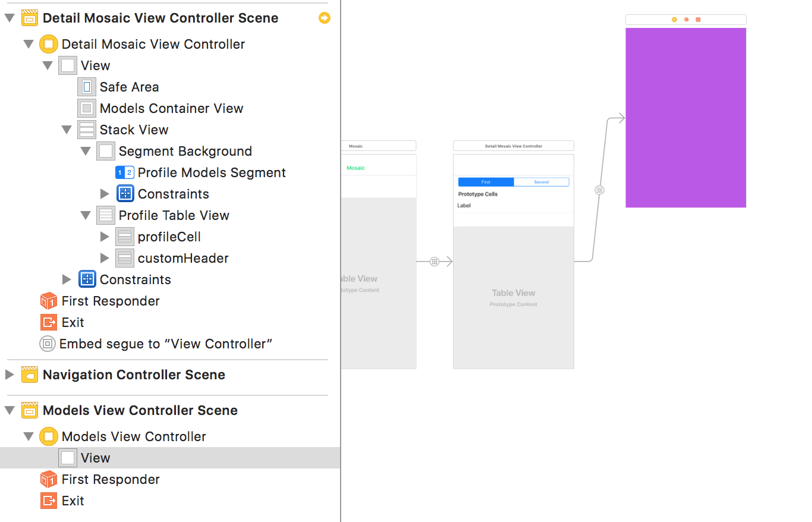Click the Models Container View icon
The width and height of the screenshot is (812, 522).
coord(87,109)
